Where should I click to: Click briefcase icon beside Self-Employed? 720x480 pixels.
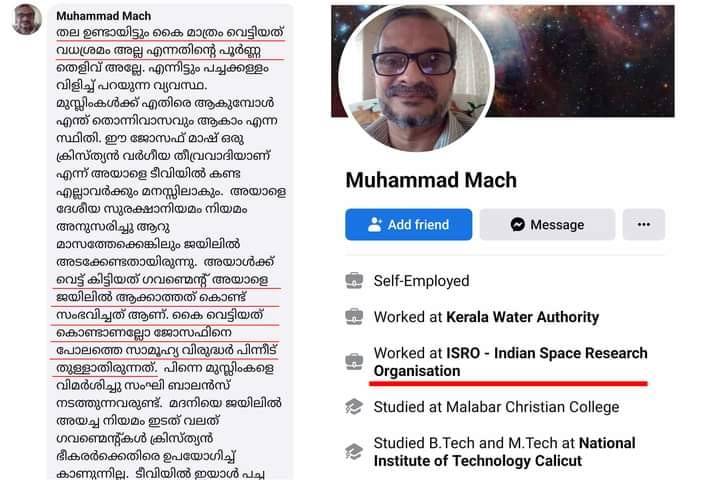tap(354, 281)
